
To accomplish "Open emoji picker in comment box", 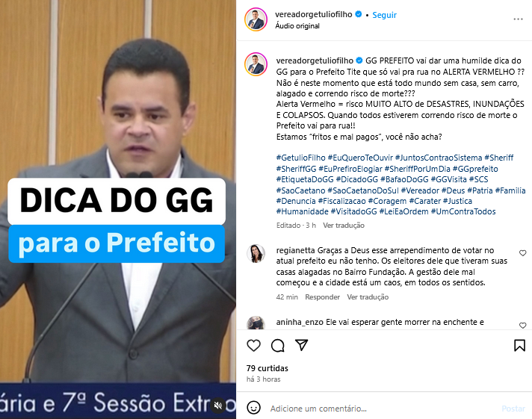I will (x=253, y=408).
